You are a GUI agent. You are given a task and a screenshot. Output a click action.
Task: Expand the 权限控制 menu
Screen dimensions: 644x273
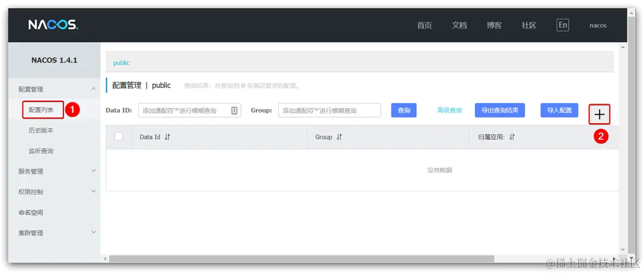93,191
